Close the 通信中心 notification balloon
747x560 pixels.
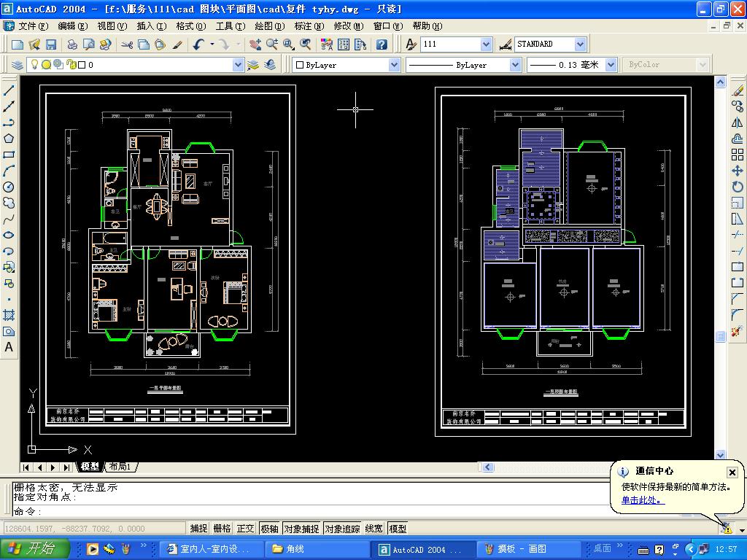(x=732, y=472)
